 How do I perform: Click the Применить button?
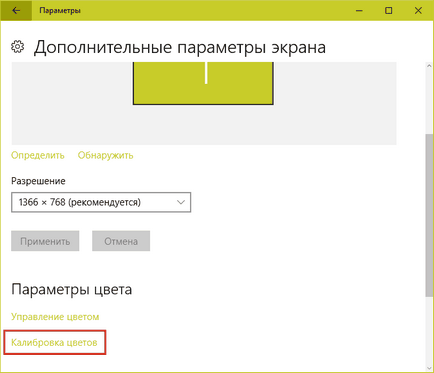coord(45,241)
